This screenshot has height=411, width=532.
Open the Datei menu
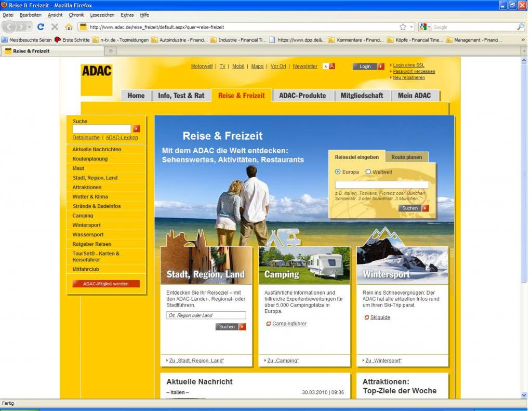[8, 15]
